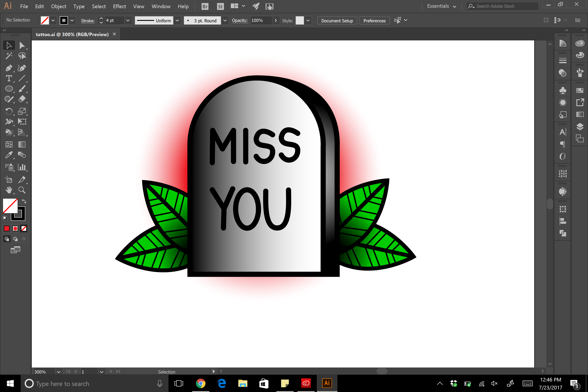Select the Artboard tool
Viewport: 588px width, 392px height.
9,179
